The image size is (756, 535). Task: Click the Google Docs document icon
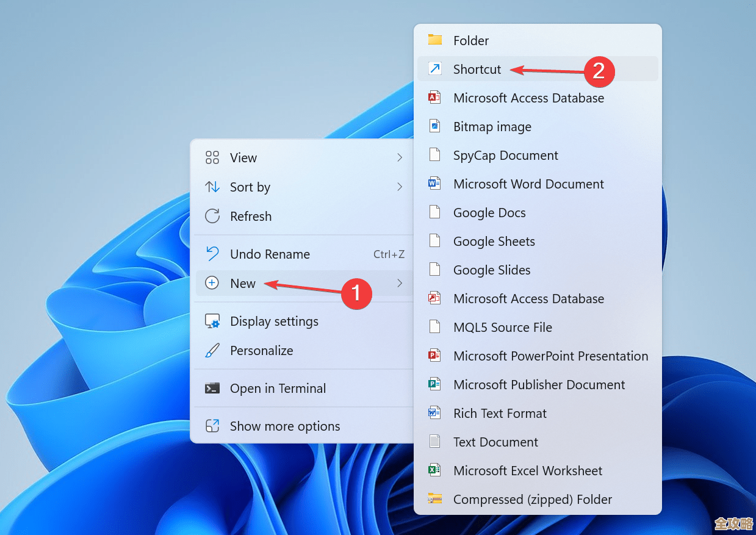pyautogui.click(x=436, y=212)
